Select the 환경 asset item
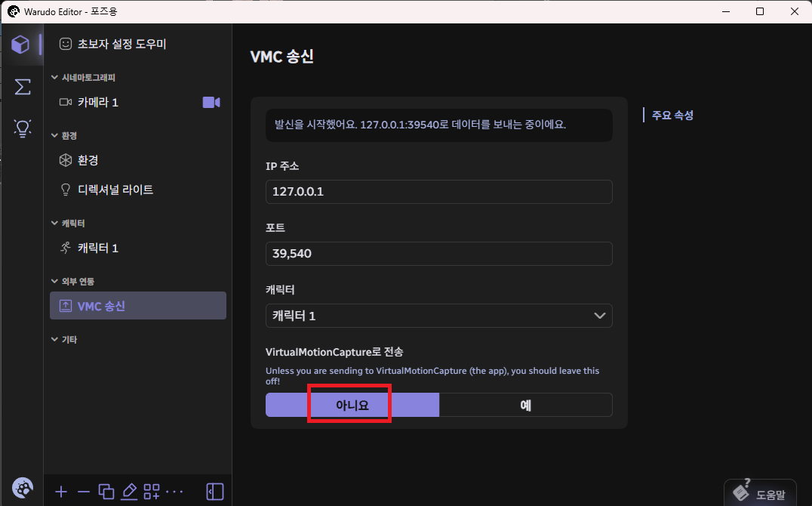Screen dimensions: 812x506 click(138, 160)
